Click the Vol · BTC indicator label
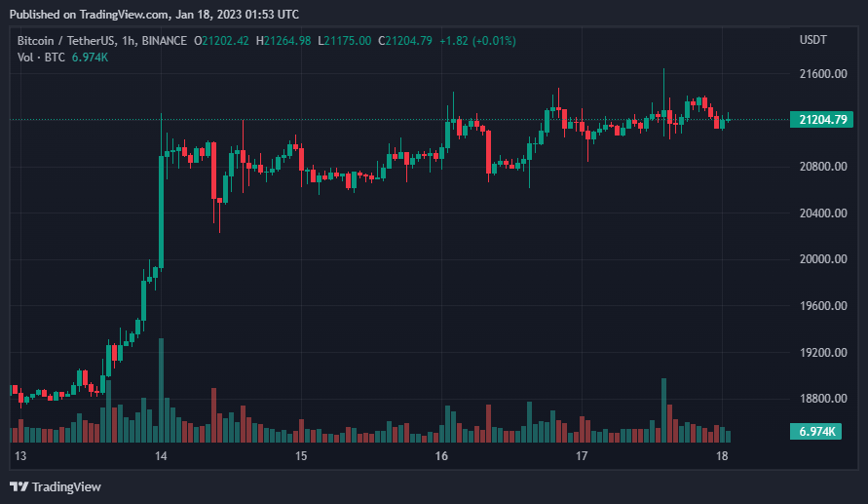This screenshot has height=504, width=868. [x=41, y=58]
